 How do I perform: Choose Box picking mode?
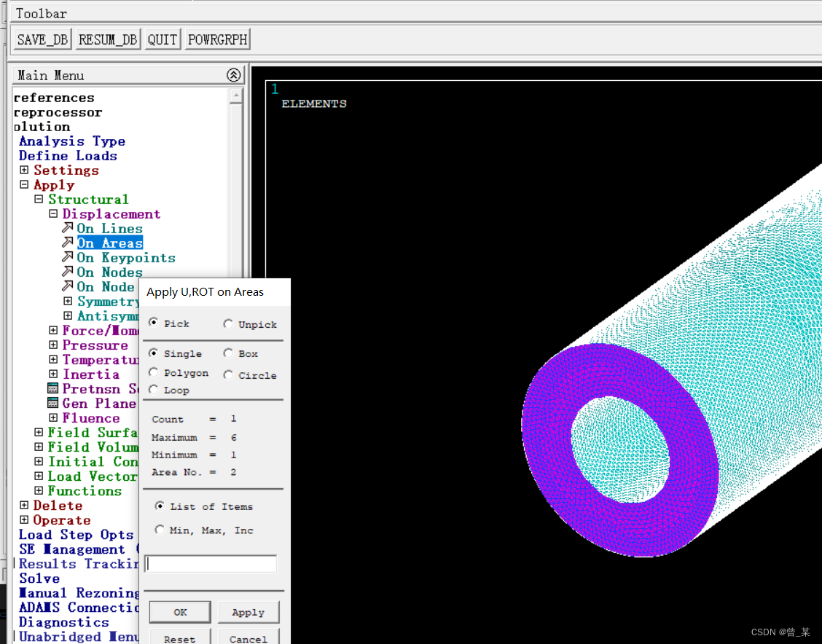[x=228, y=353]
